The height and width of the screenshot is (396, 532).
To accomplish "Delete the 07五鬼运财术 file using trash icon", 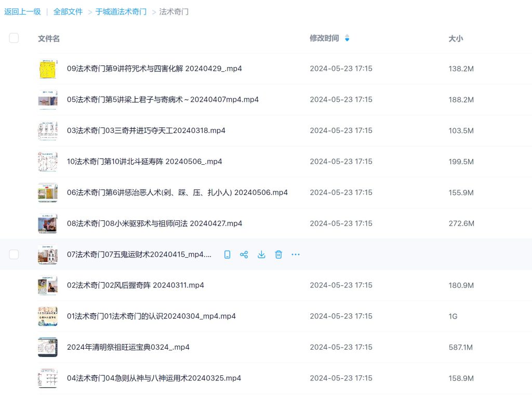I will (x=278, y=255).
